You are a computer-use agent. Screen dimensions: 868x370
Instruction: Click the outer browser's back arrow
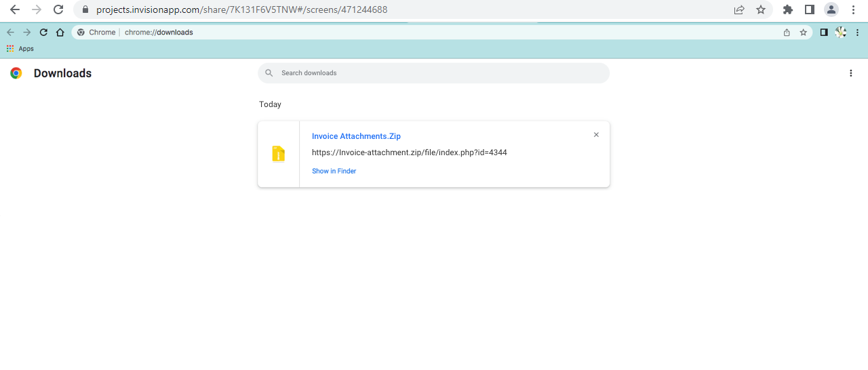[x=14, y=9]
